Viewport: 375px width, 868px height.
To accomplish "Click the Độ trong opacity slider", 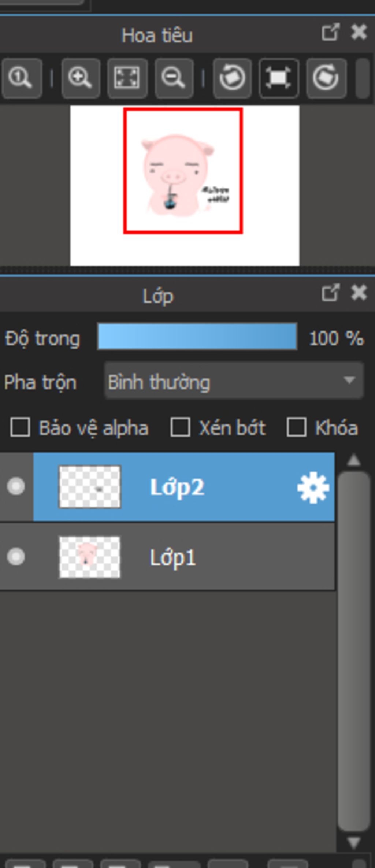I will 197,337.
